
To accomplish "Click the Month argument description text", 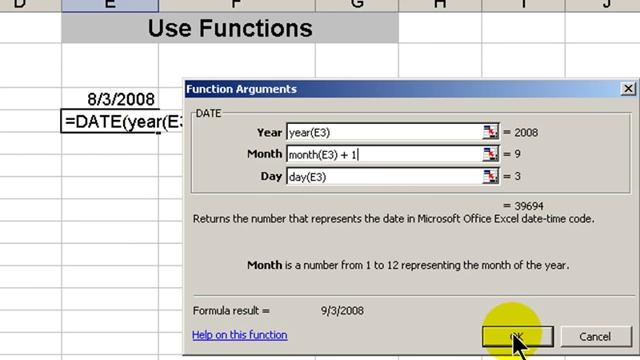I will pos(408,265).
